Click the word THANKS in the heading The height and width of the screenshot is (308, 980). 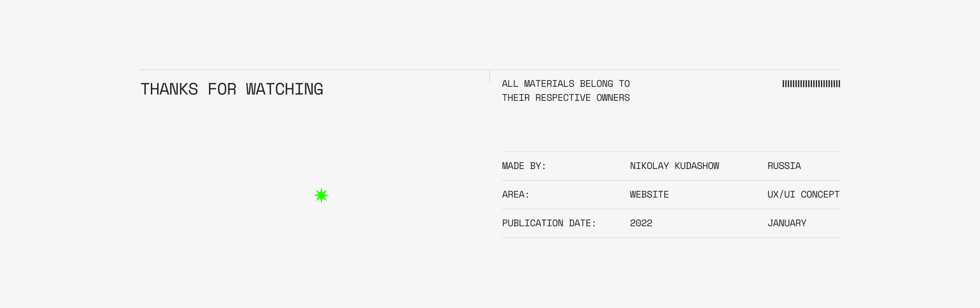[x=169, y=89]
